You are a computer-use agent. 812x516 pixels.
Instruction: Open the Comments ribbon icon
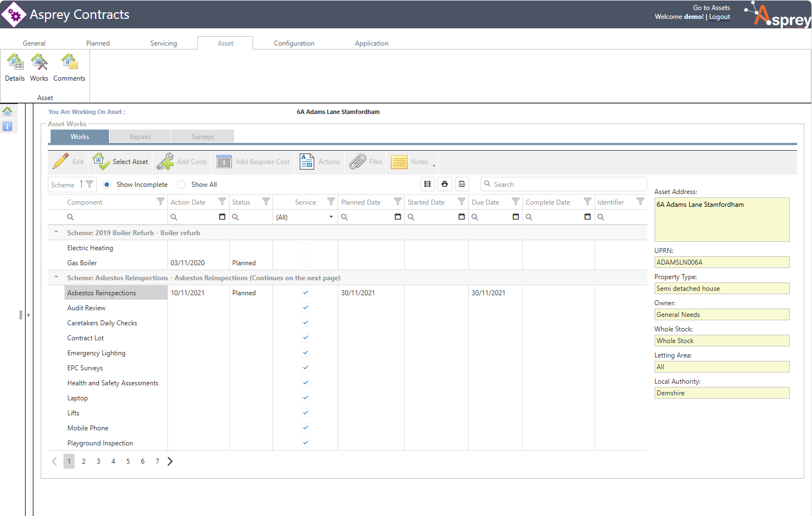click(70, 67)
